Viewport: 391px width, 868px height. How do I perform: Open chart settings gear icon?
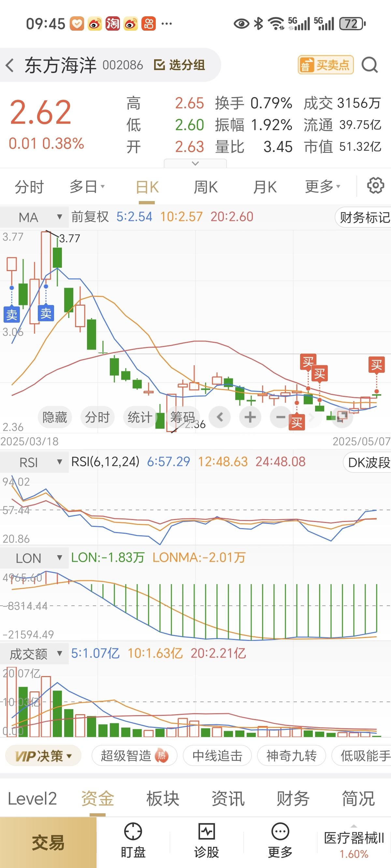coord(375,186)
